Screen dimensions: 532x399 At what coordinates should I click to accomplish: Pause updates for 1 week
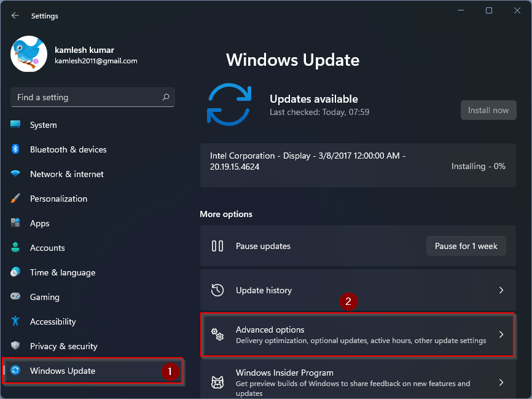pos(466,246)
